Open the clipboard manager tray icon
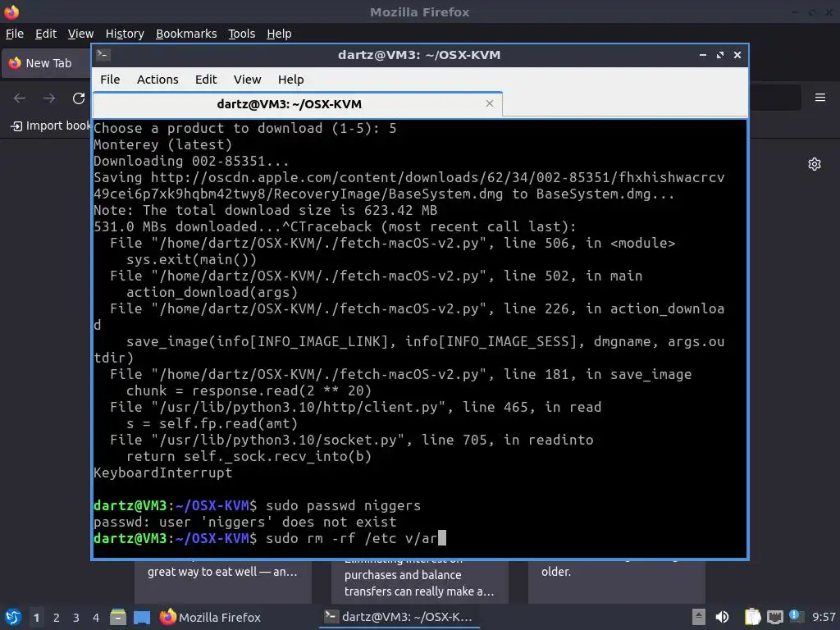Image resolution: width=840 pixels, height=630 pixels. 752,617
